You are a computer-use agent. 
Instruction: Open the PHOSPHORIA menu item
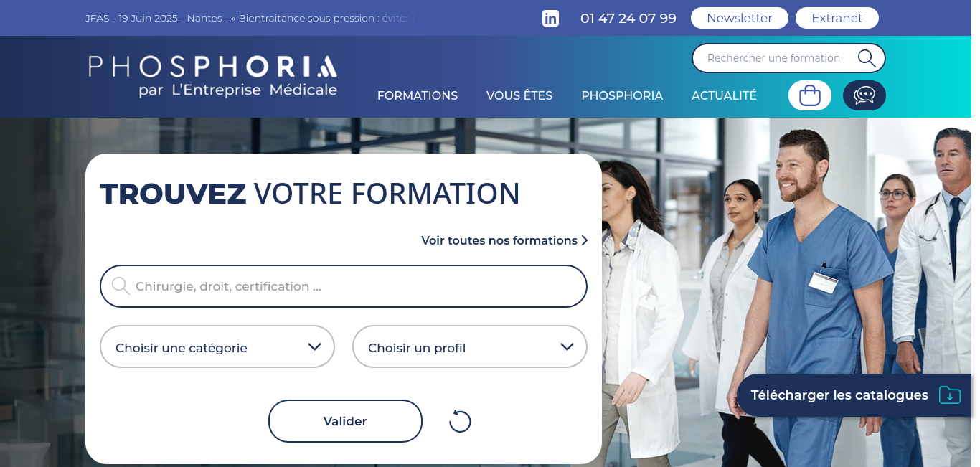[x=622, y=95]
